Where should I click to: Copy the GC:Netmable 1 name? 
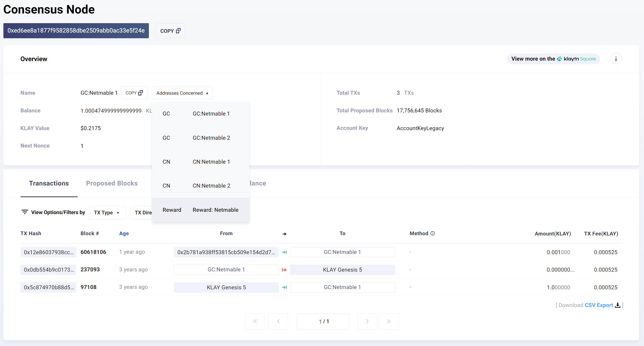[134, 93]
